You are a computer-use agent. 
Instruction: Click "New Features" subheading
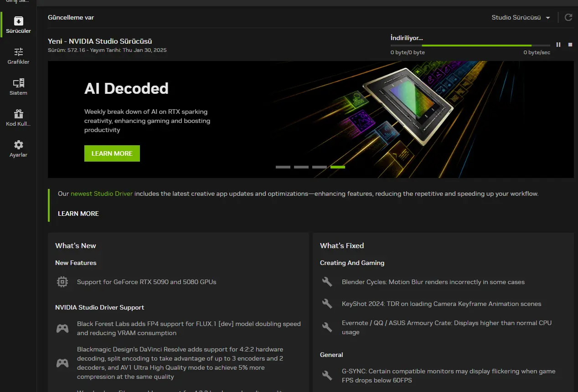[x=76, y=263]
